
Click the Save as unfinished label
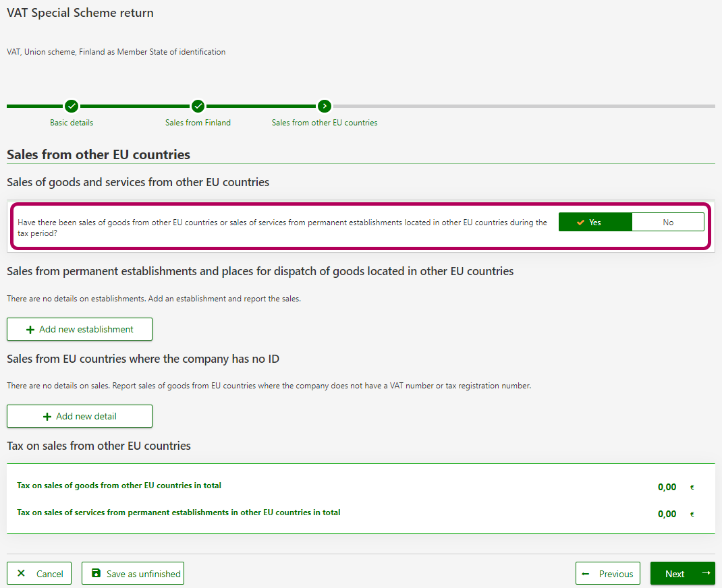coord(143,574)
